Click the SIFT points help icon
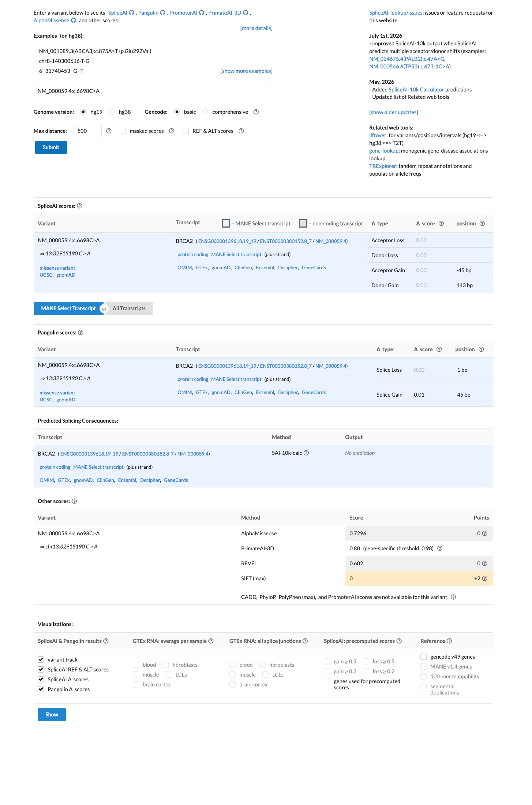This screenshot has height=805, width=532. 485,579
